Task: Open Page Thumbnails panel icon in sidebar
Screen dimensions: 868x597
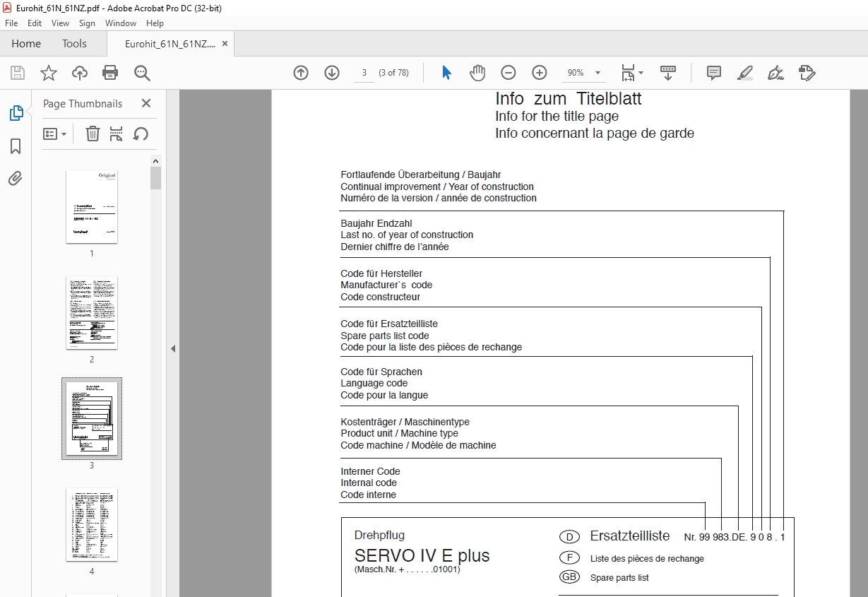Action: pos(16,113)
